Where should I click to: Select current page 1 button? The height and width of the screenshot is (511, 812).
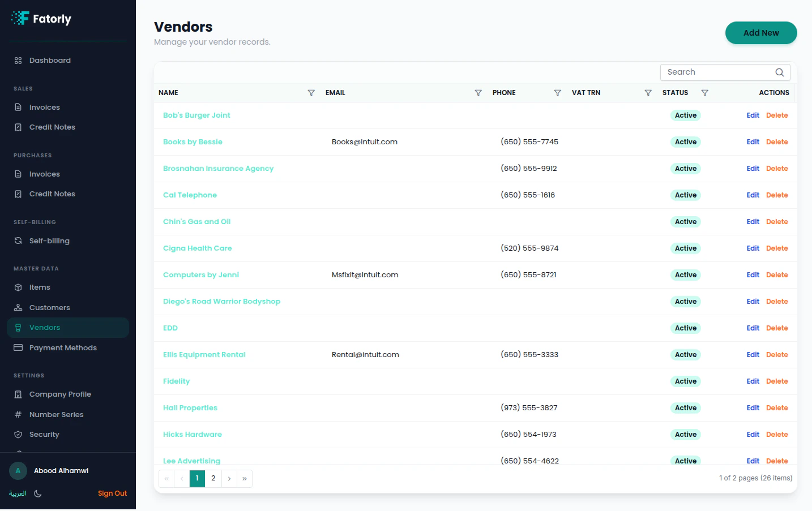197,479
